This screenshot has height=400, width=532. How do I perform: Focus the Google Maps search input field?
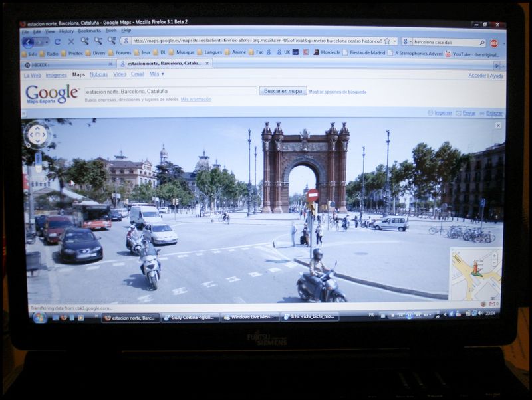click(x=170, y=91)
